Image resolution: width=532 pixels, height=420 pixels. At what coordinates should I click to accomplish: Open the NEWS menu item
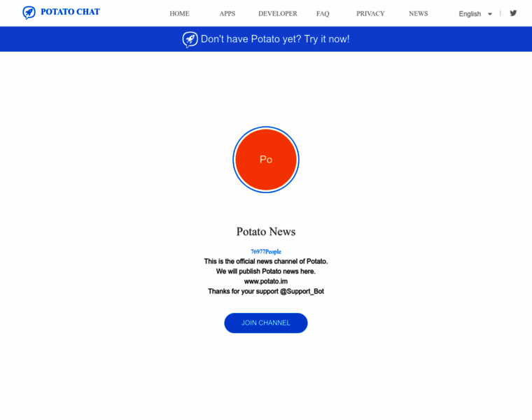click(419, 13)
